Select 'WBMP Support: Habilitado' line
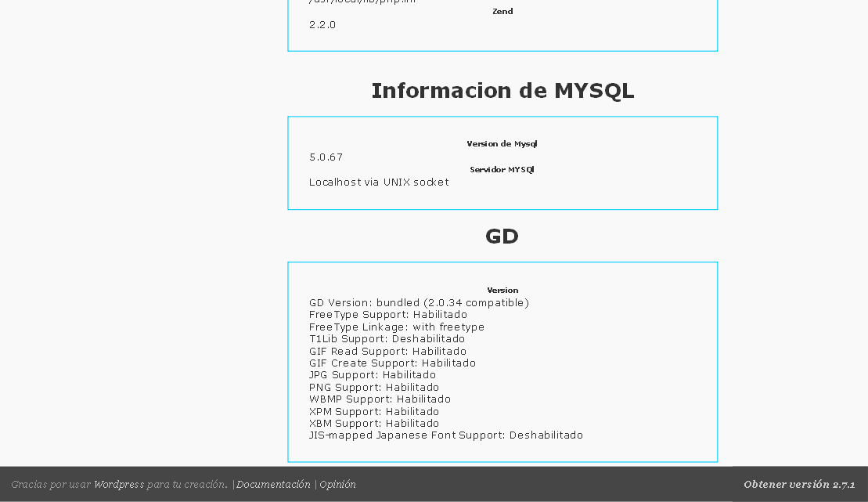 [x=380, y=399]
